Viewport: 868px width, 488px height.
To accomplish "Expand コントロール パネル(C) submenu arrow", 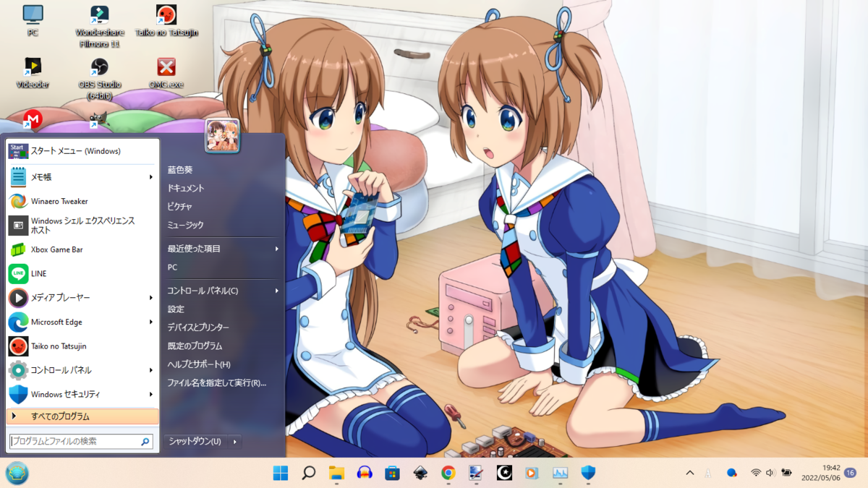I will point(276,291).
